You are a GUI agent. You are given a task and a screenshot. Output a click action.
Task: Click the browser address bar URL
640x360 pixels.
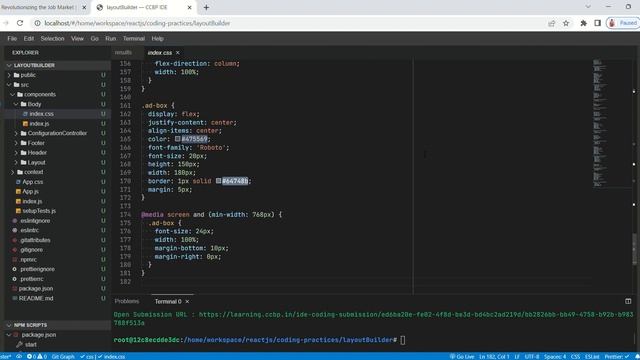tap(137, 23)
